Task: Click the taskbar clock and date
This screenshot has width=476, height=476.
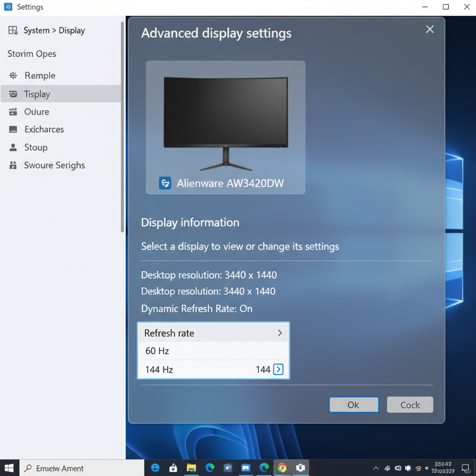Action: 443,468
